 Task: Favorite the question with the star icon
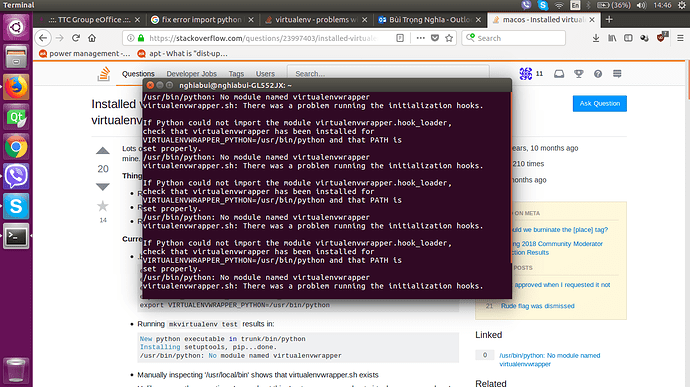tap(103, 206)
